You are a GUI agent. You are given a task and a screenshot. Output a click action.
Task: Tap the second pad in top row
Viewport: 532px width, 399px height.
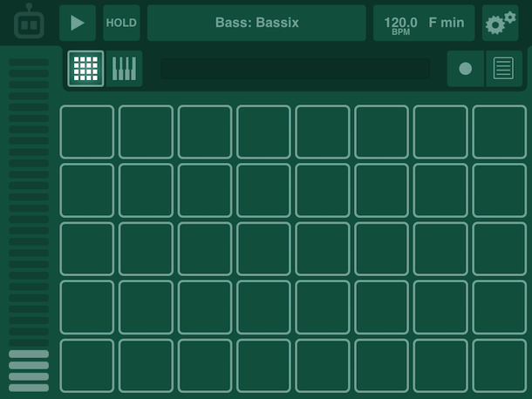(146, 132)
